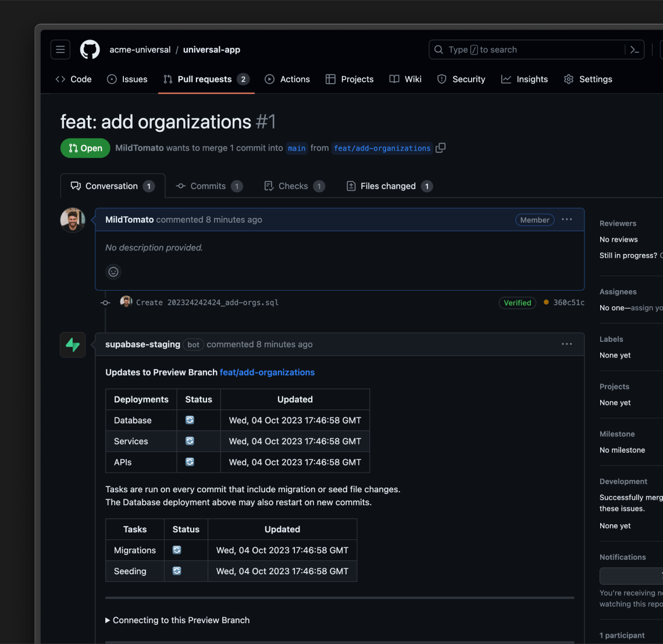Expand Connecting to this Preview Branch
This screenshot has width=663, height=644.
(x=177, y=620)
